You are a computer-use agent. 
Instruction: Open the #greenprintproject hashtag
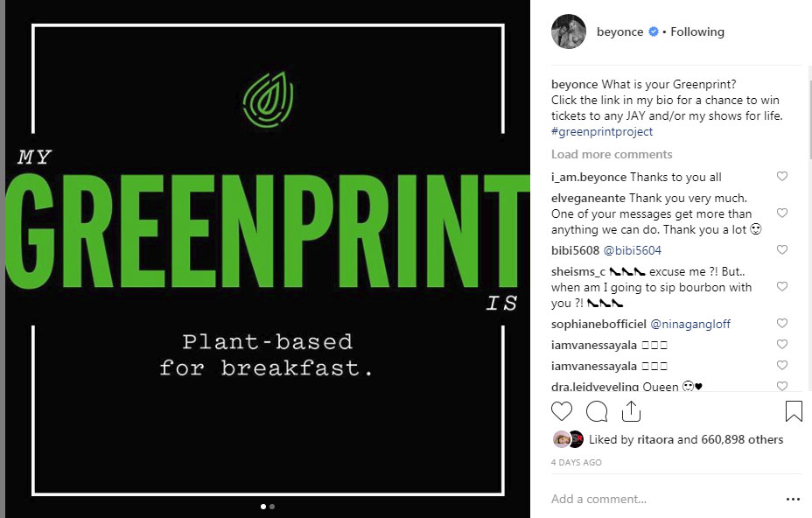(x=602, y=132)
